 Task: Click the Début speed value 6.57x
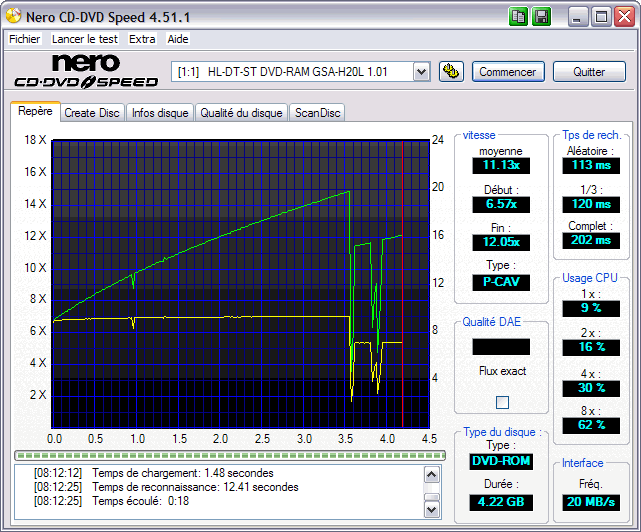click(x=501, y=204)
